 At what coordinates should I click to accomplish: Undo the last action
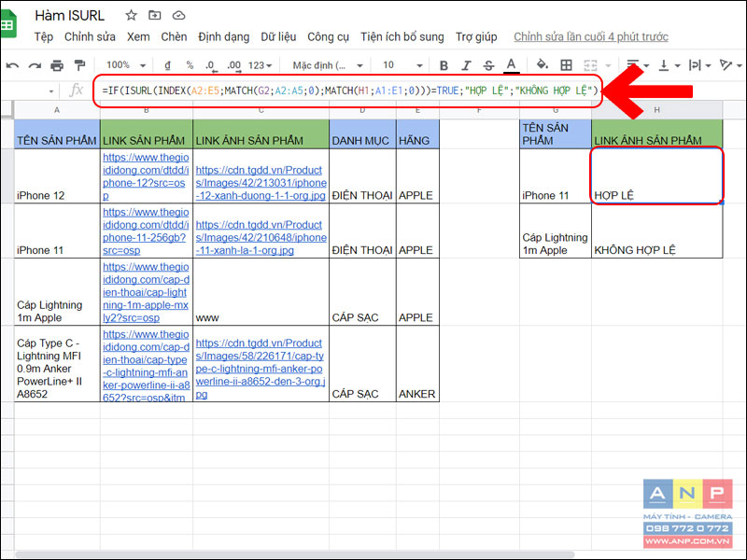point(13,65)
